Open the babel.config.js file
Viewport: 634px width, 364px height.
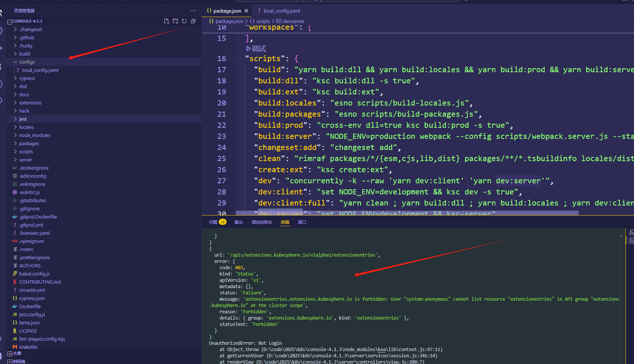tap(34, 274)
